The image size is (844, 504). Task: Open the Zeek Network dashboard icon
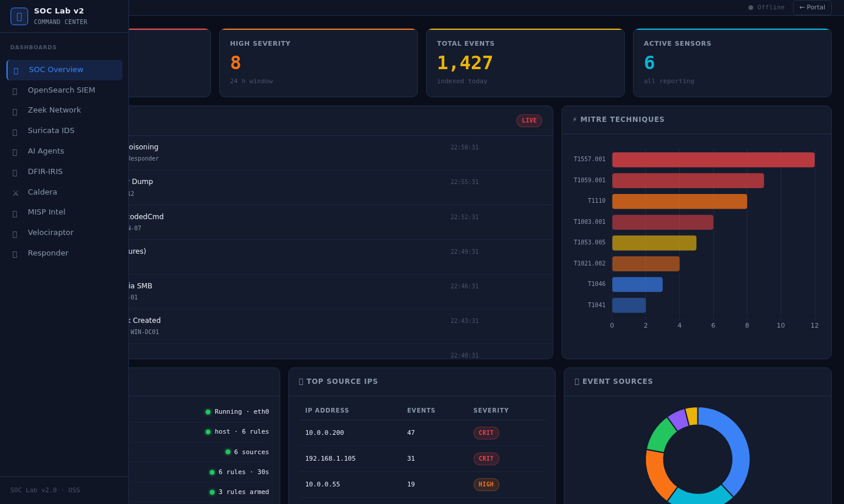pos(15,110)
